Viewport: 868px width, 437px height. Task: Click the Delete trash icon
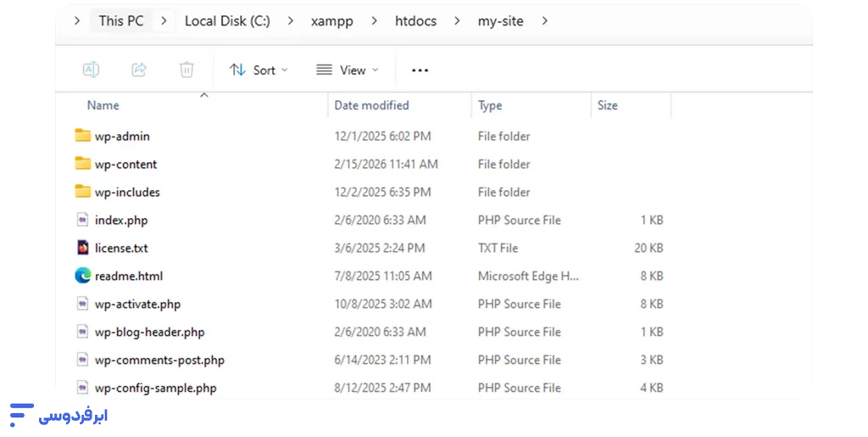click(x=186, y=70)
